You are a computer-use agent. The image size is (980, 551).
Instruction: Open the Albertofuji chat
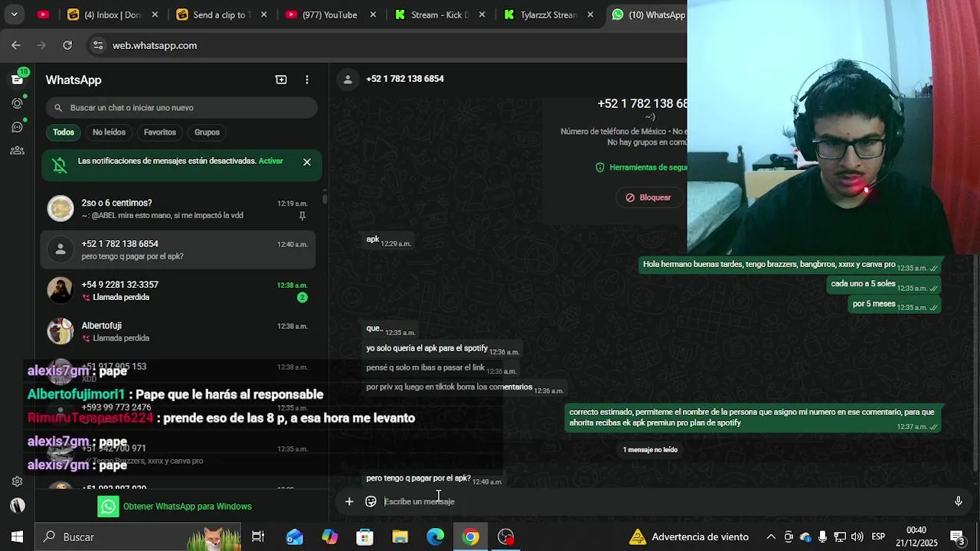coord(178,331)
